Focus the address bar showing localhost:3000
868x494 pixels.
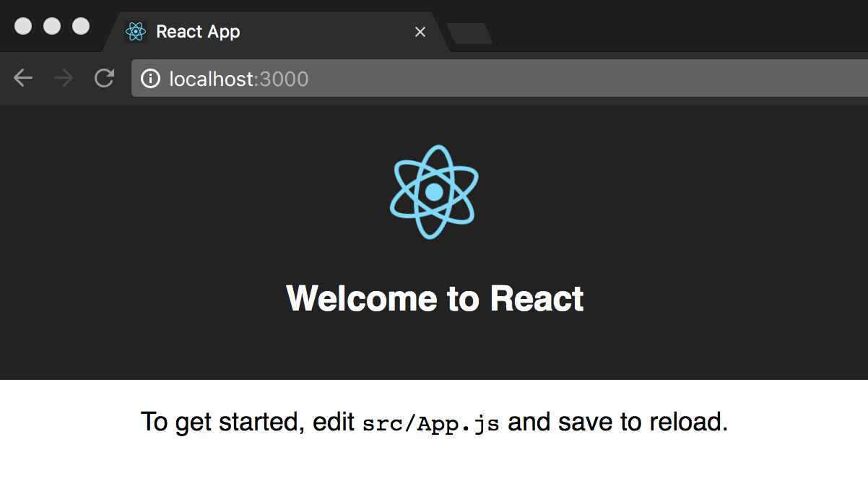(x=505, y=78)
